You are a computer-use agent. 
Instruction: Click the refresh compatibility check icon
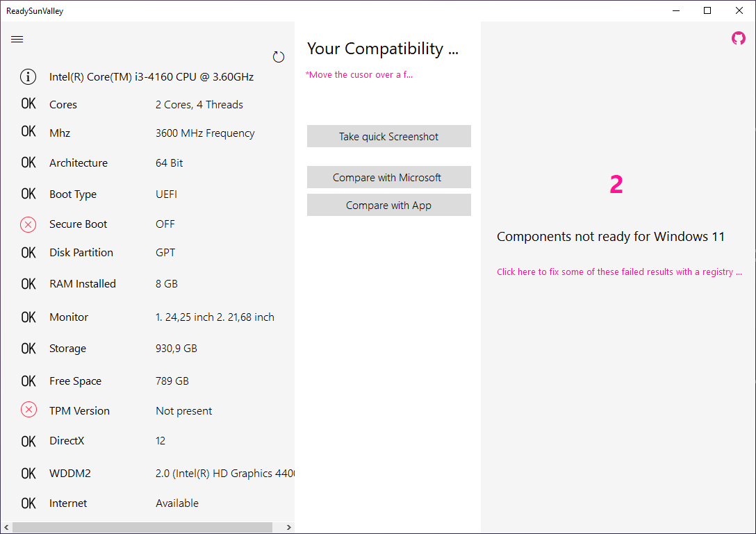(278, 57)
